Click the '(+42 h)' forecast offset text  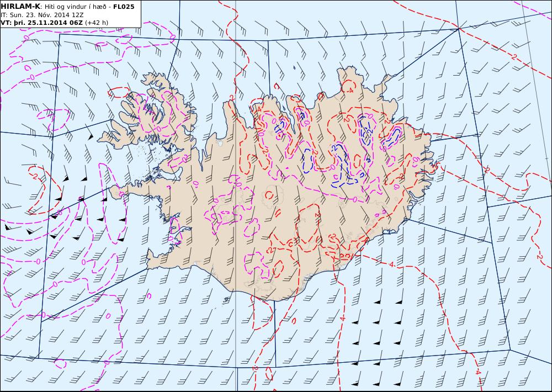tap(97, 23)
